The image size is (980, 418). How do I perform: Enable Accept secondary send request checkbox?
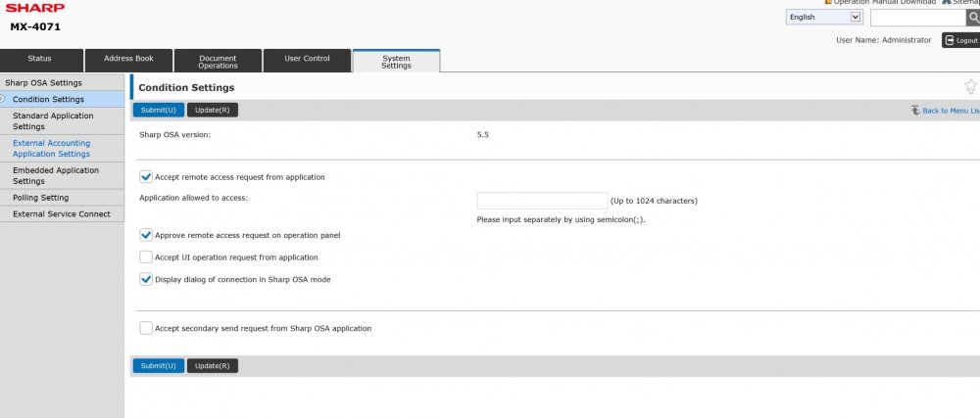click(x=146, y=328)
